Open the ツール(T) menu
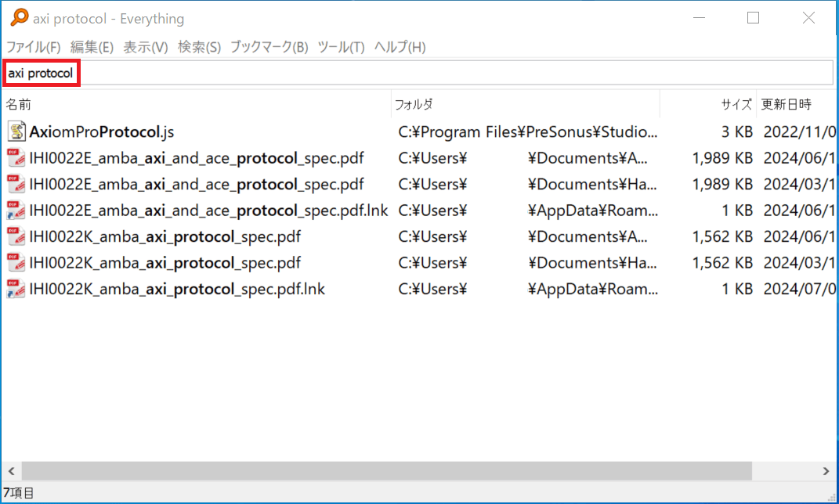Image resolution: width=839 pixels, height=504 pixels. coord(341,47)
